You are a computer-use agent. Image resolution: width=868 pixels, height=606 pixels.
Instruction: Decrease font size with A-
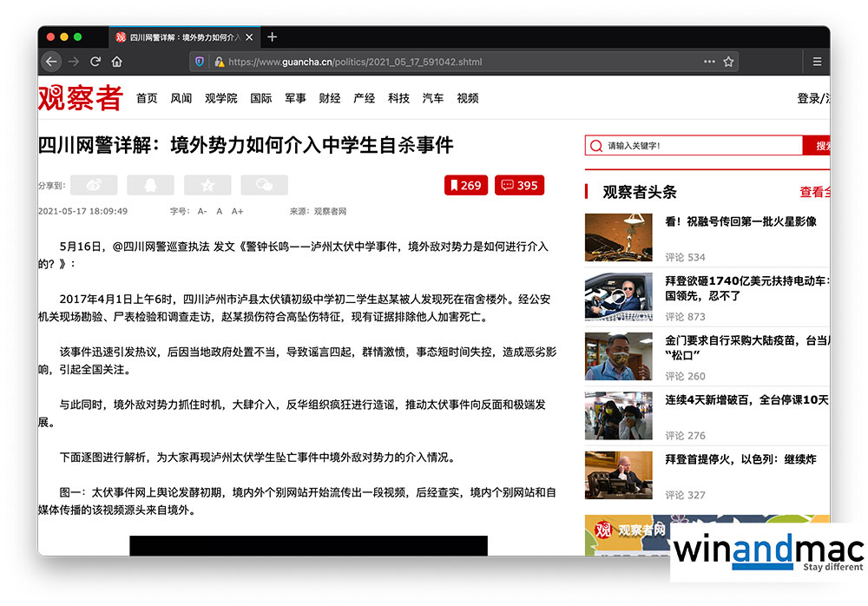[202, 211]
